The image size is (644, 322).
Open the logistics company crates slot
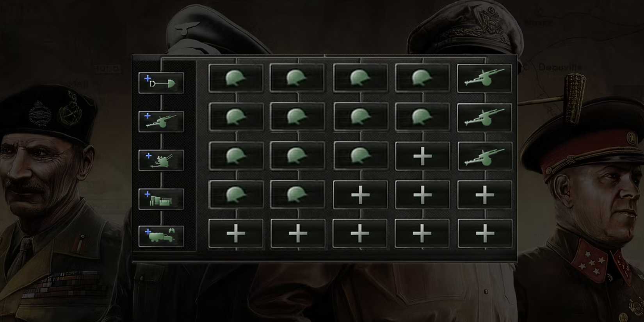[x=161, y=199]
